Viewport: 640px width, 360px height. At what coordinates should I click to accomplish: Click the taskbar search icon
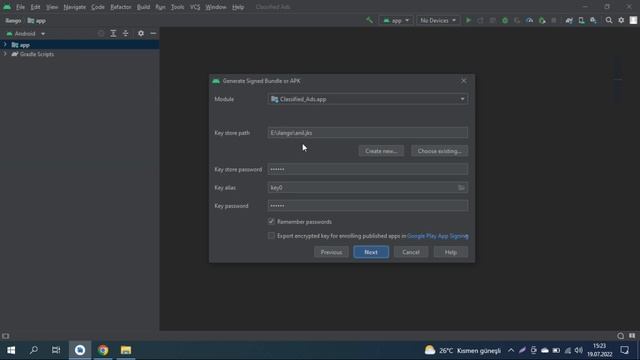(x=34, y=350)
